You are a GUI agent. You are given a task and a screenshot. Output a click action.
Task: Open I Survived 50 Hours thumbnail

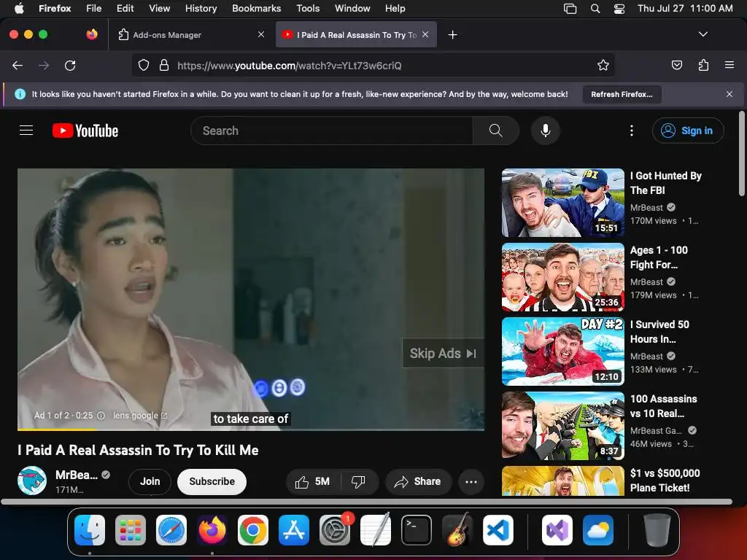(562, 351)
